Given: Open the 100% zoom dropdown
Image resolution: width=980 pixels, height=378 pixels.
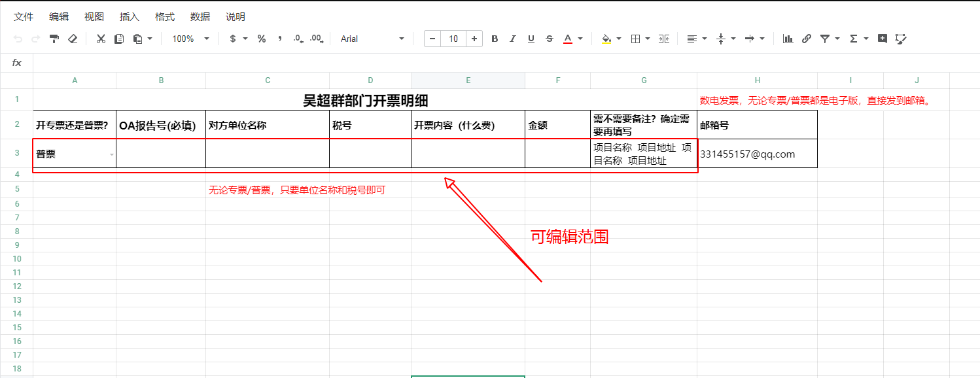Looking at the screenshot, I should point(190,39).
